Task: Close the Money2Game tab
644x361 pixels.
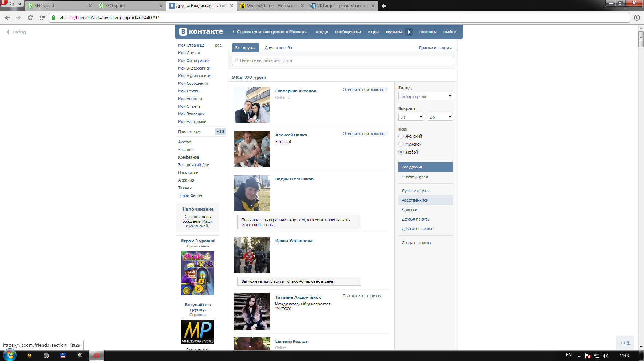Action: [302, 6]
